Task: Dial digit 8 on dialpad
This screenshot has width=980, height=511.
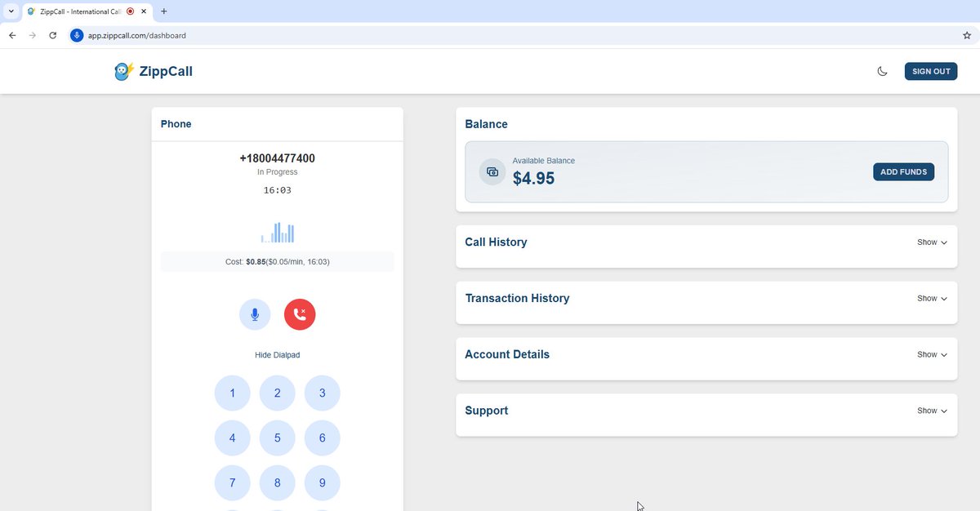Action: (x=277, y=483)
